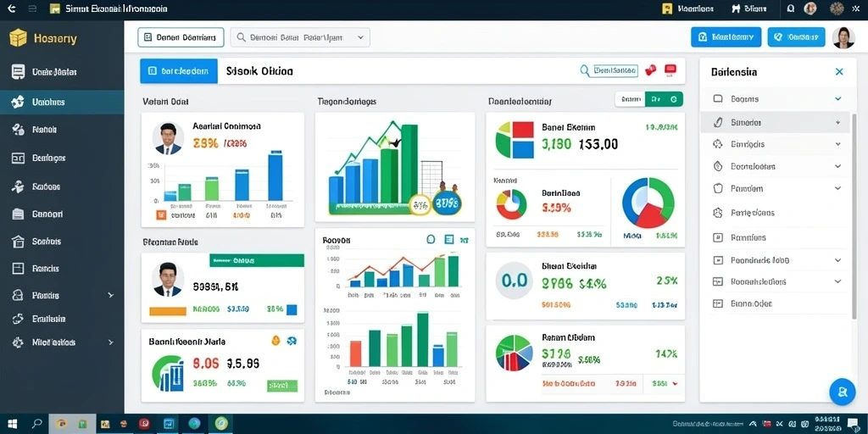Screen dimensions: 868x434
Task: Click the orange progress bar under the second avatar
Action: [x=168, y=311]
